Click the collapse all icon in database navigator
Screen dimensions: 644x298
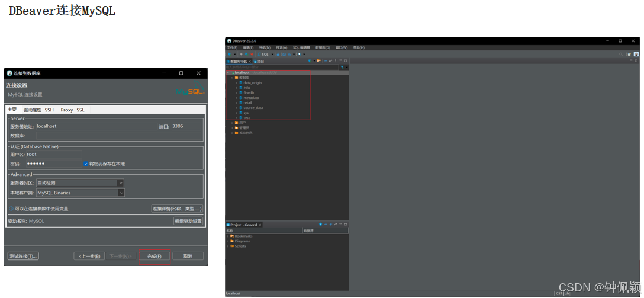tap(326, 61)
